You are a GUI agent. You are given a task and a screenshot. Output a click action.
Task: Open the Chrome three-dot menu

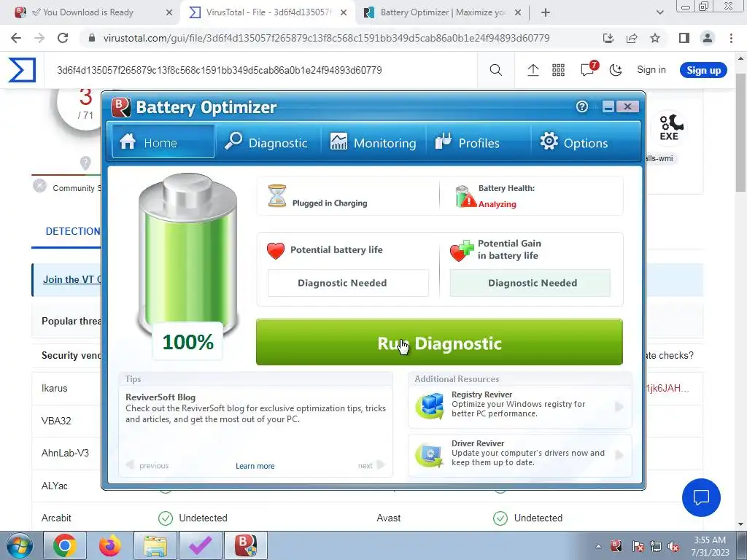coord(731,38)
